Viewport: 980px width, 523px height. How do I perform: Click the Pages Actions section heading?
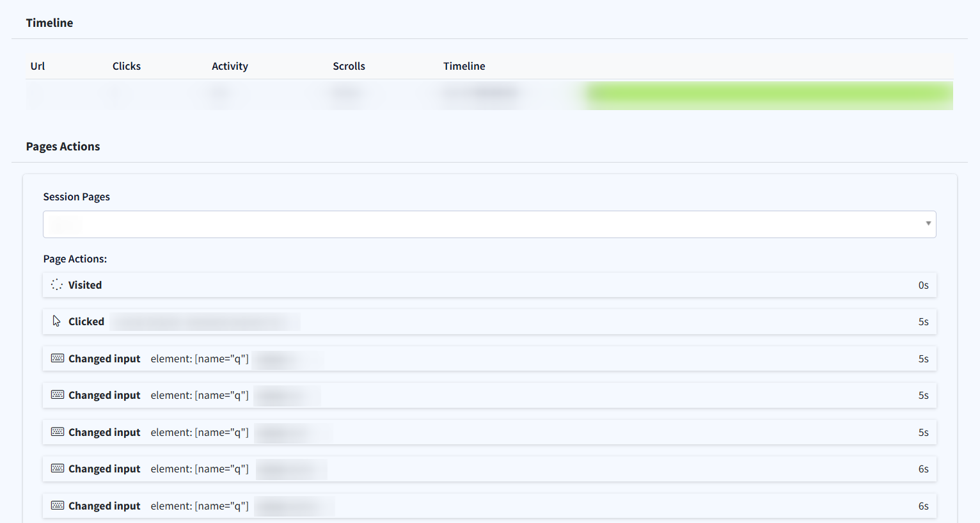(63, 147)
